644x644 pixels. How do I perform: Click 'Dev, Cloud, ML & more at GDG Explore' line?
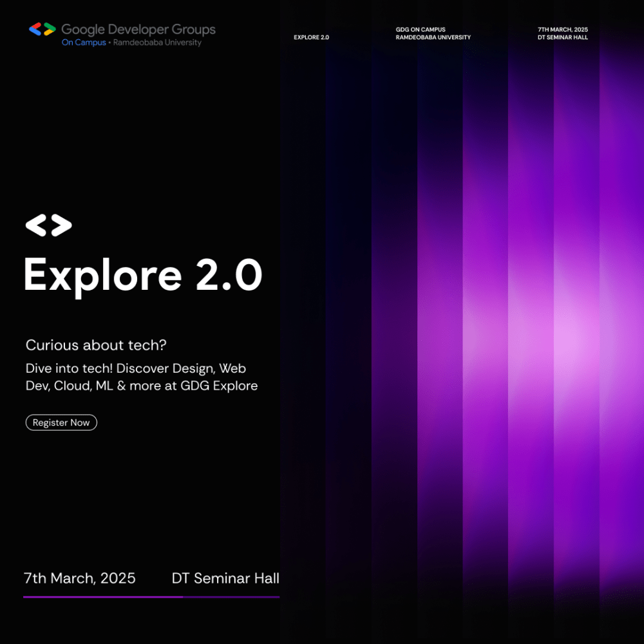click(142, 386)
